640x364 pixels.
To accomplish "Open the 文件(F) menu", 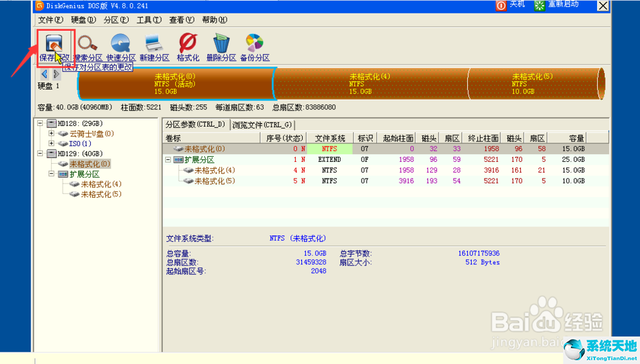I will 50,20.
